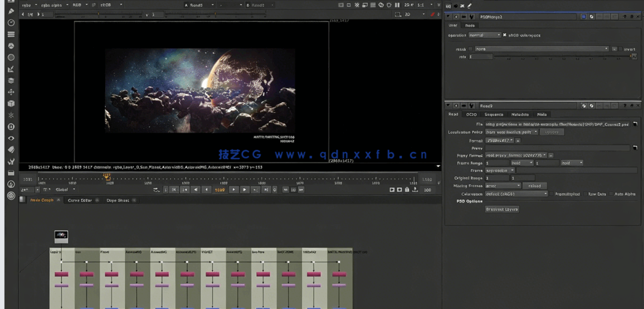
Task: Open the operation dropdown set to normal
Action: (484, 35)
